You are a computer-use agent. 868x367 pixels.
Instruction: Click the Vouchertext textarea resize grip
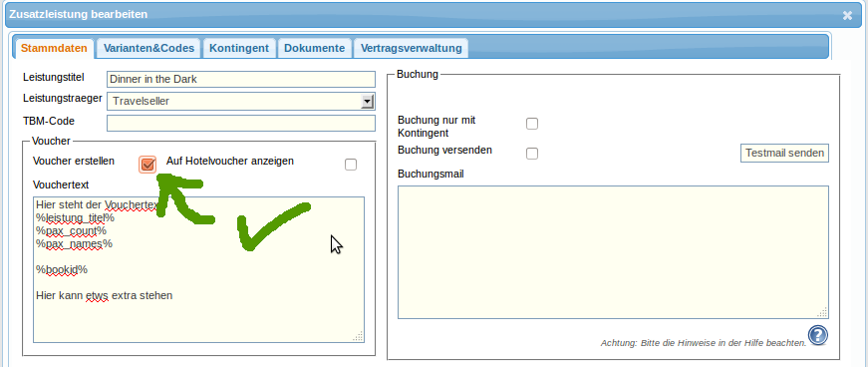pyautogui.click(x=358, y=336)
